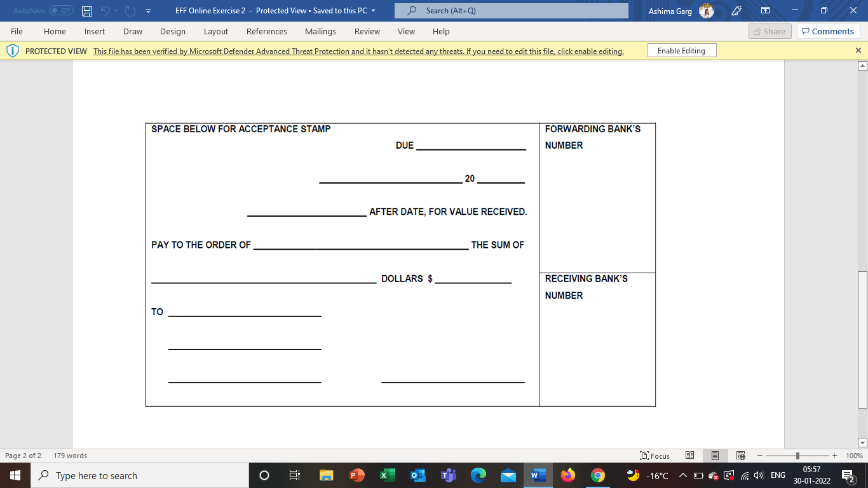This screenshot has height=488, width=868.
Task: Select Print Layout view icon
Action: point(715,456)
